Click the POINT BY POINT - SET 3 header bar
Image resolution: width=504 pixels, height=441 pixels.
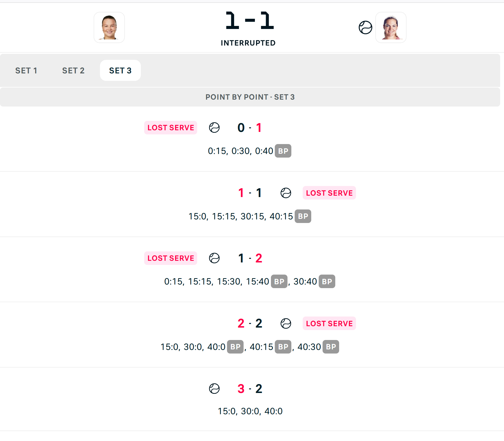tap(250, 97)
